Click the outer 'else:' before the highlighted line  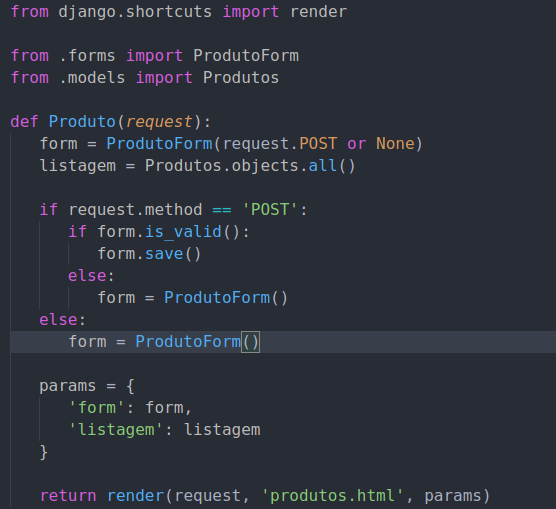point(62,320)
